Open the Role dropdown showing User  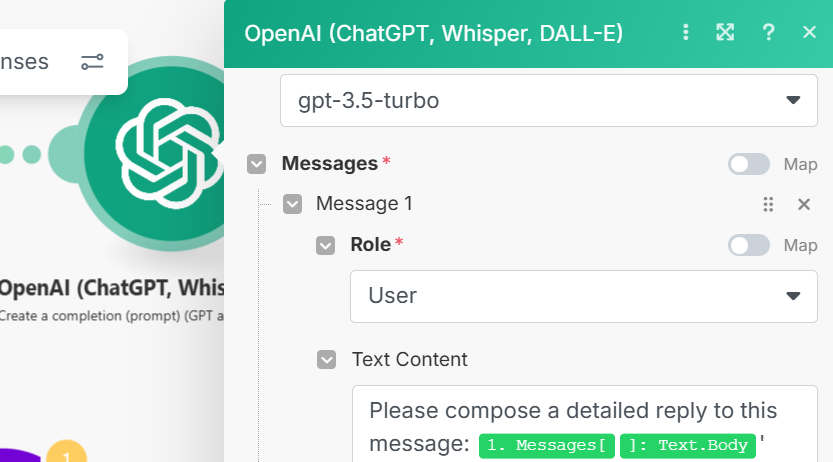click(x=583, y=296)
